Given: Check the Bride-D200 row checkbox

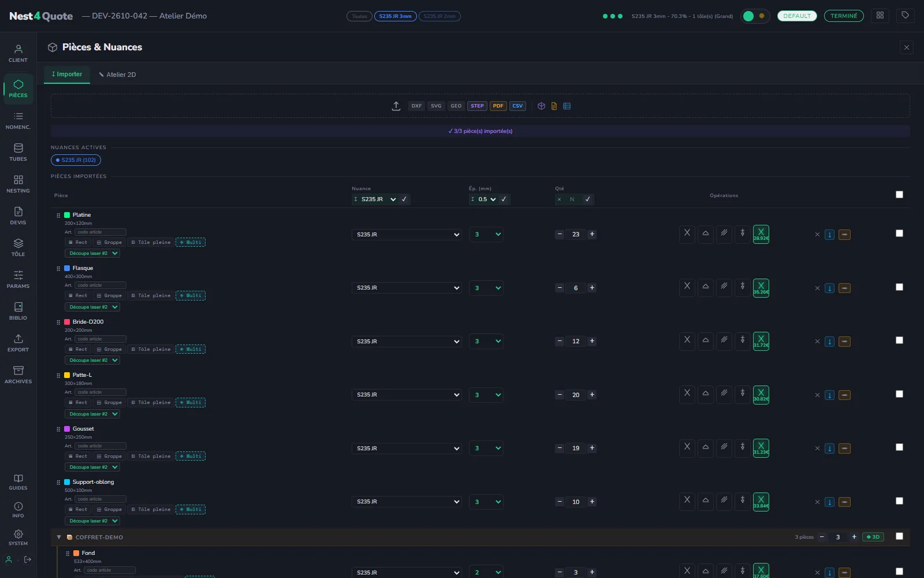Looking at the screenshot, I should pos(899,340).
